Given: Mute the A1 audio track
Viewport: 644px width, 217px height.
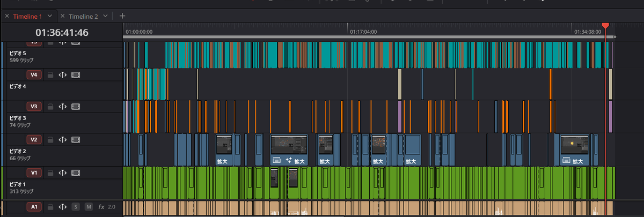Looking at the screenshot, I should pos(89,206).
